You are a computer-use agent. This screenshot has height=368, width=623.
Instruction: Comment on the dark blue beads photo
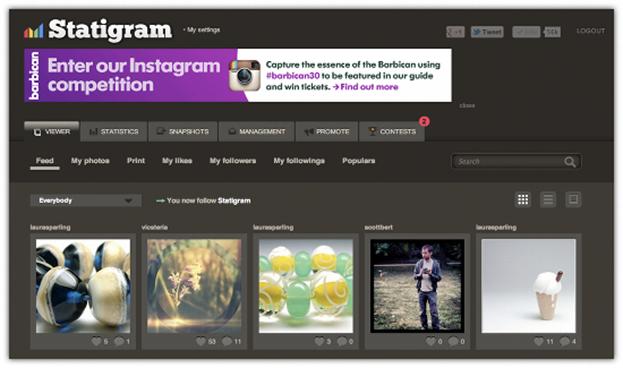point(119,341)
